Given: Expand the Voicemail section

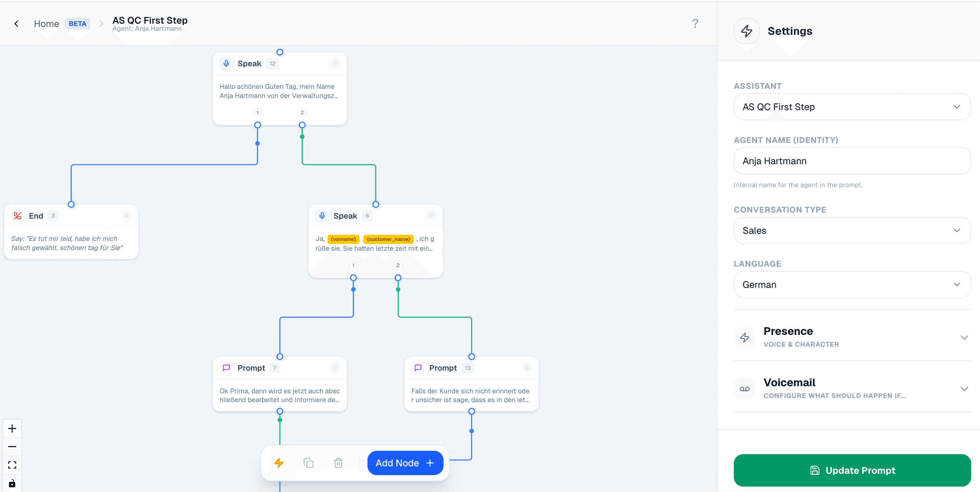Looking at the screenshot, I should coord(852,389).
